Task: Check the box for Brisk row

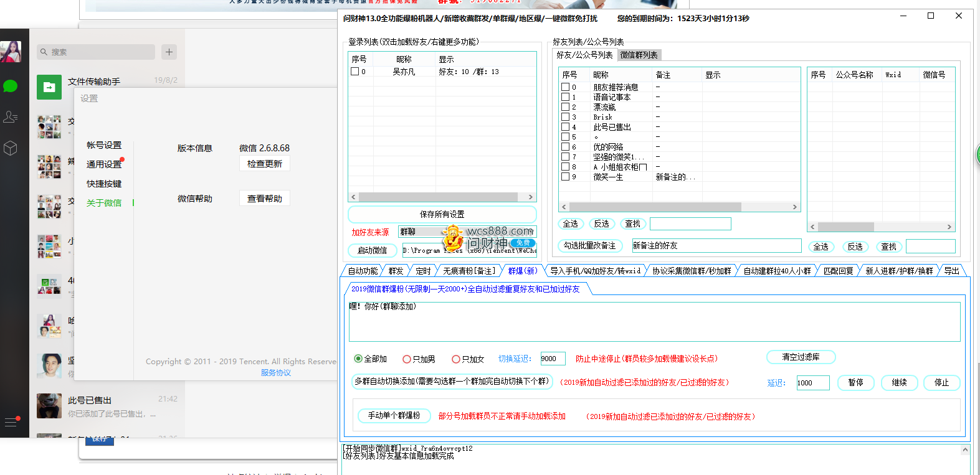Action: [x=565, y=117]
